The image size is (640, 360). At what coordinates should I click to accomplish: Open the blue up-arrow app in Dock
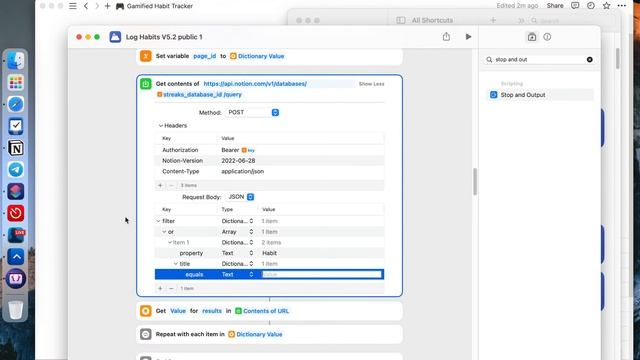point(16,257)
